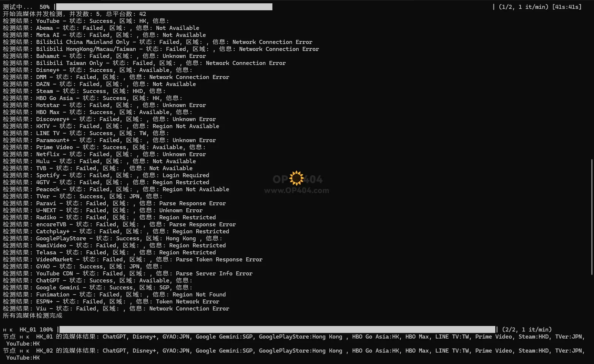This screenshot has width=594, height=364.
Task: Click the Disney+ Success Available line
Action: coord(98,70)
